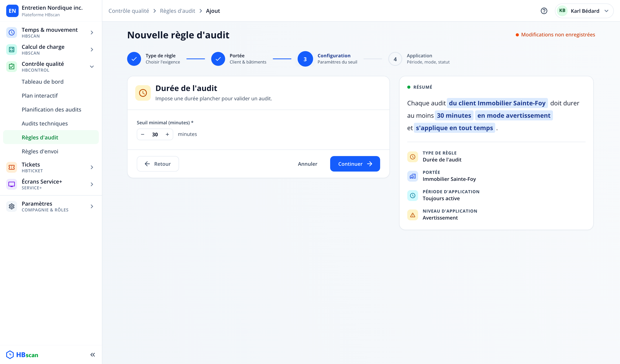Click the Période d'application clock icon

pyautogui.click(x=413, y=196)
